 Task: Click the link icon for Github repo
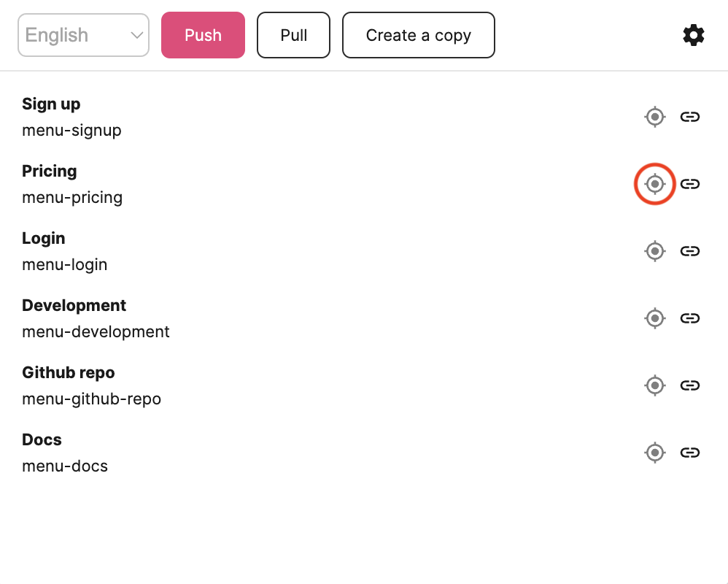tap(690, 385)
